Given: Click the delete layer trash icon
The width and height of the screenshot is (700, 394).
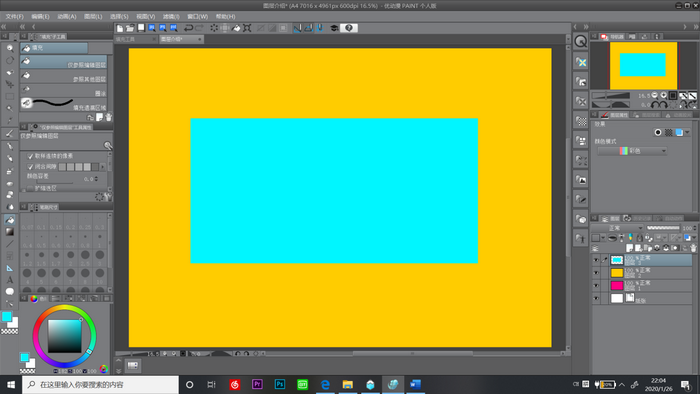Looking at the screenshot, I should pos(693,248).
